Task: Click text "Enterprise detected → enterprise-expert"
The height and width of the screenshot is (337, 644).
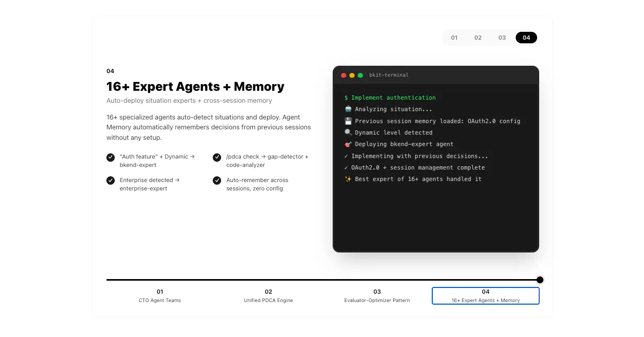Action: 150,184
